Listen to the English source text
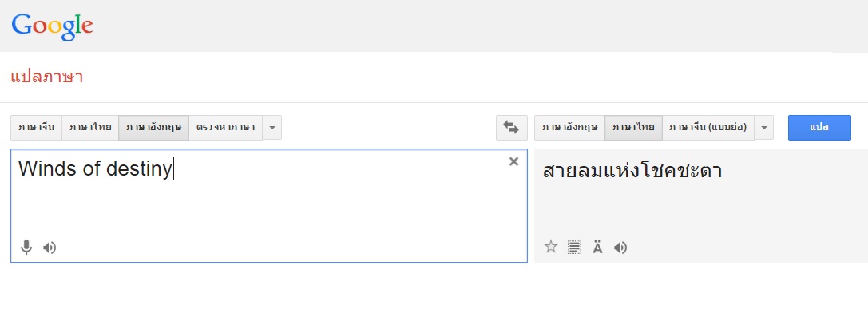This screenshot has height=325, width=868. tap(50, 248)
